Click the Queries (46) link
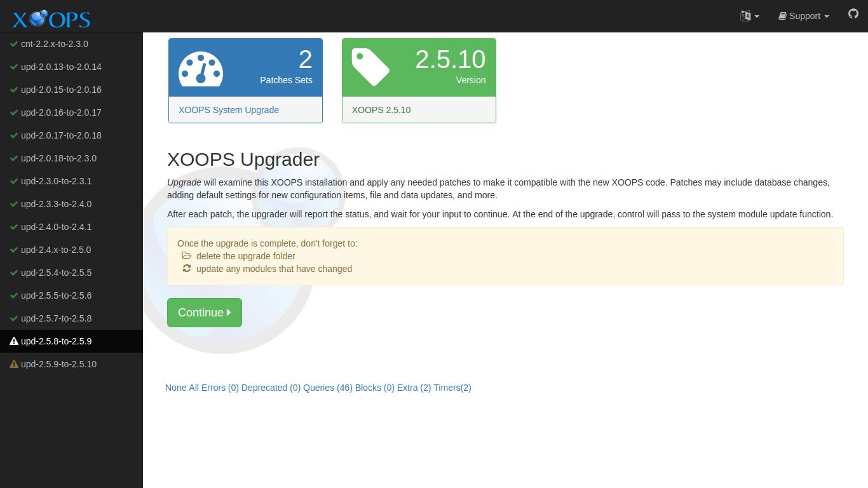868x488 pixels. click(x=329, y=388)
